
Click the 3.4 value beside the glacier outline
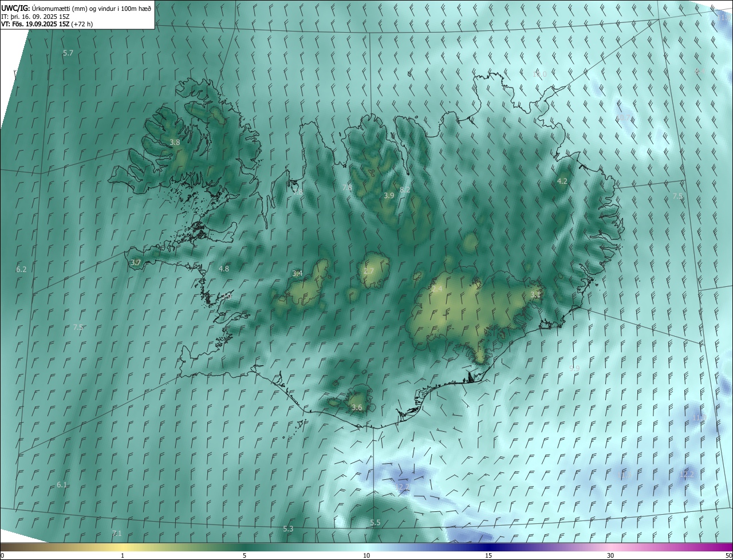click(297, 273)
